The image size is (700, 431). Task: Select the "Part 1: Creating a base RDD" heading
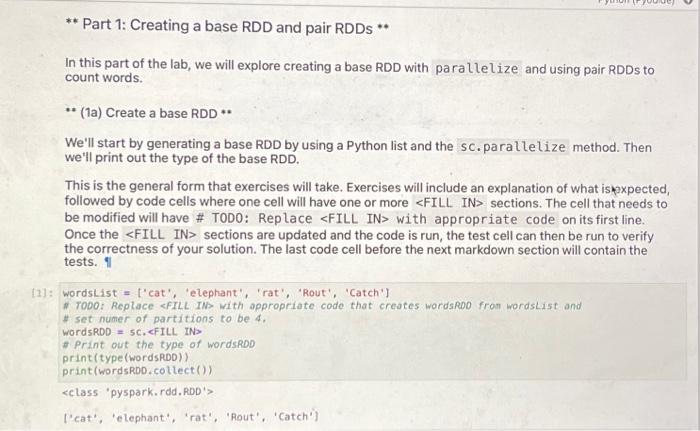(x=227, y=26)
